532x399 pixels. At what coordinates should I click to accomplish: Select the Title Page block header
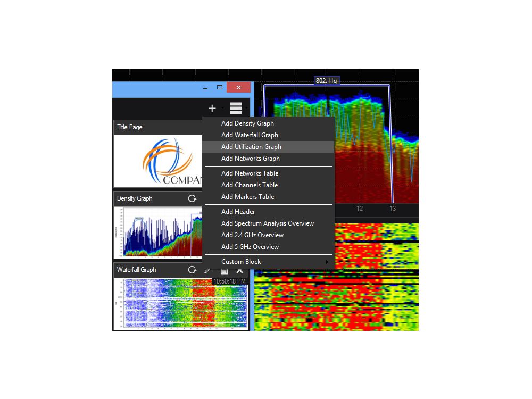point(158,127)
